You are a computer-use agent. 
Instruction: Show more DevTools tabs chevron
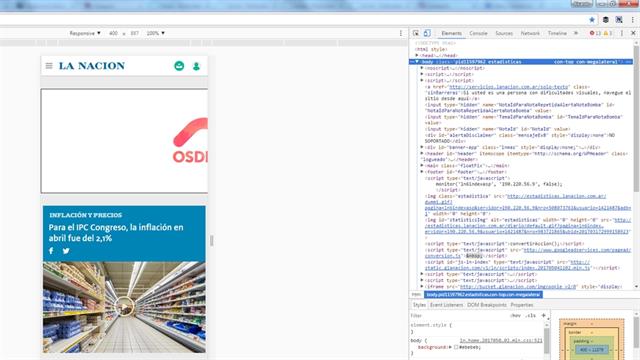[576, 33]
